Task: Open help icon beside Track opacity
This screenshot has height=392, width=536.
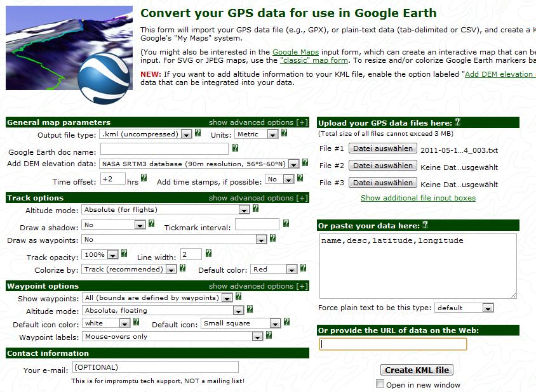Action: [x=124, y=253]
